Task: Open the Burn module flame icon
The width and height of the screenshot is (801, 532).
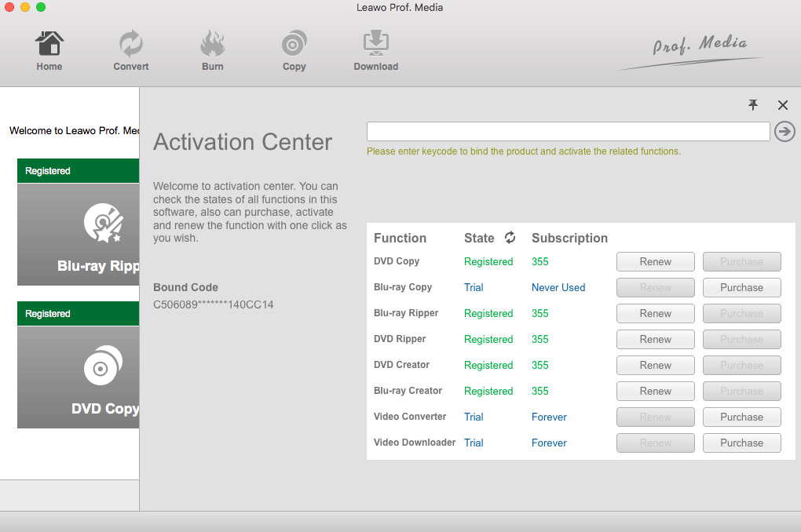Action: pyautogui.click(x=212, y=50)
